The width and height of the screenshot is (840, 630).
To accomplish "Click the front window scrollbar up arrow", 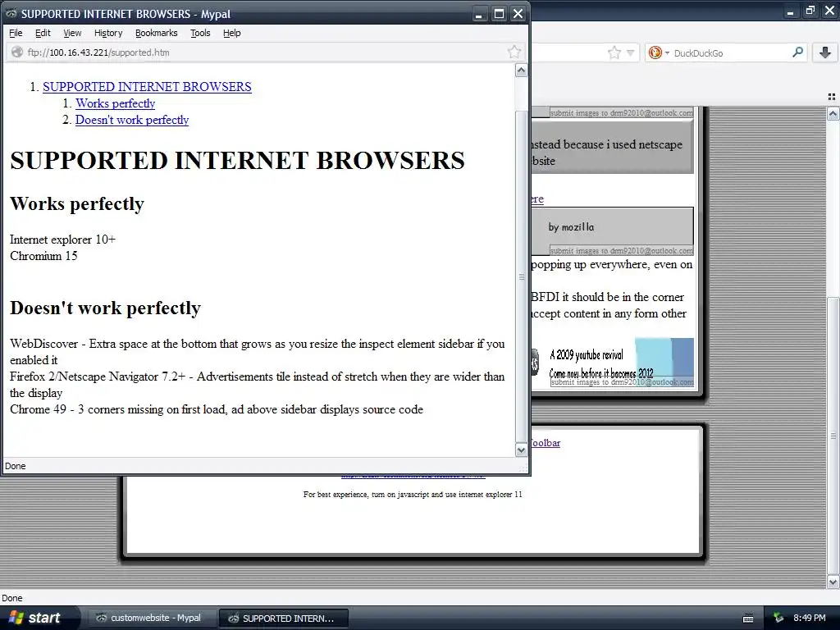I will coord(521,71).
